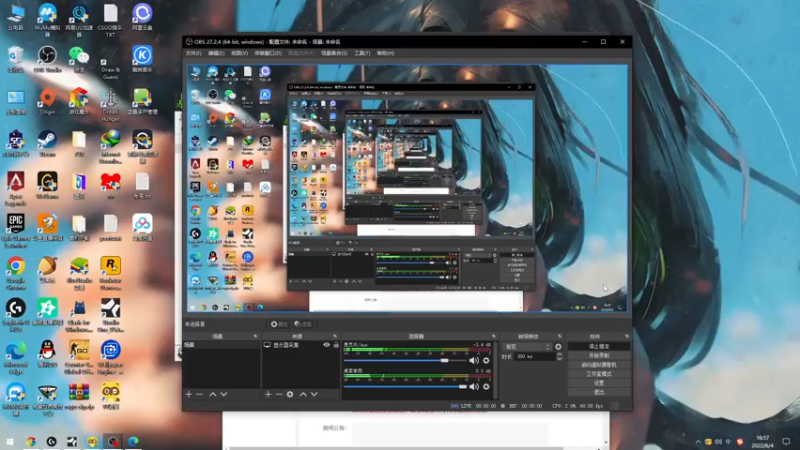800x450 pixels.
Task: Toggle the lock on the 显示器采集 source
Action: (x=336, y=345)
